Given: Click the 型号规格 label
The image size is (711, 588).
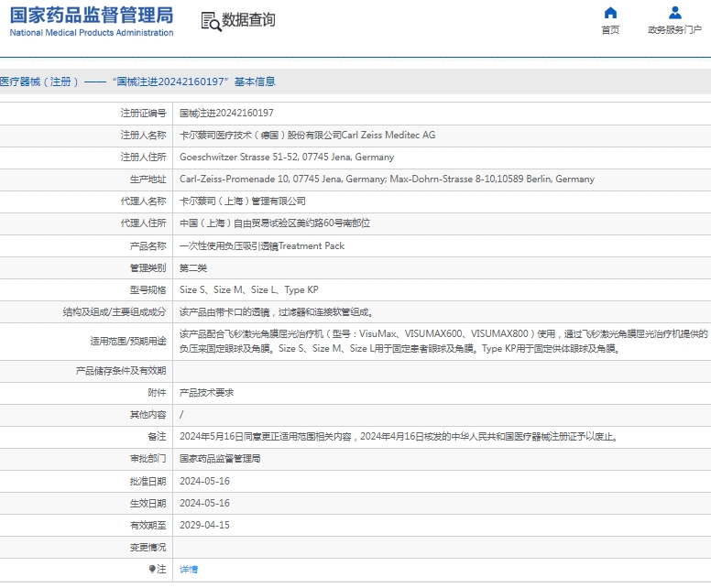Looking at the screenshot, I should pyautogui.click(x=148, y=289).
